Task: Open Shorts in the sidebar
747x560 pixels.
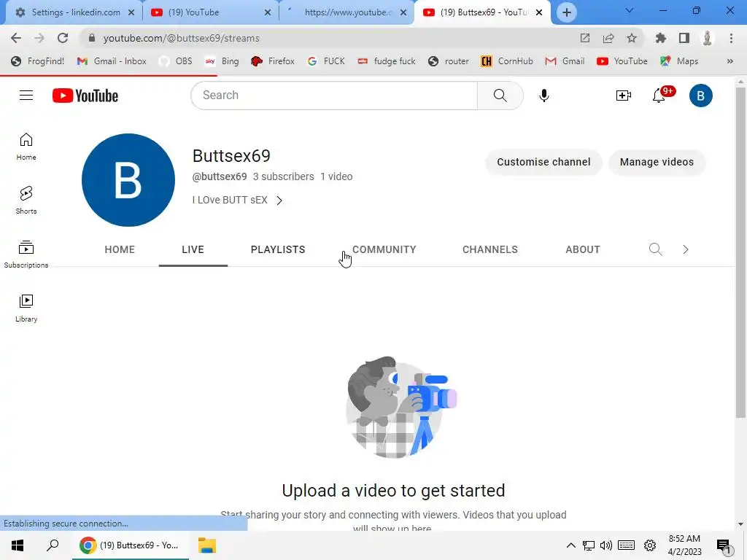Action: tap(26, 200)
